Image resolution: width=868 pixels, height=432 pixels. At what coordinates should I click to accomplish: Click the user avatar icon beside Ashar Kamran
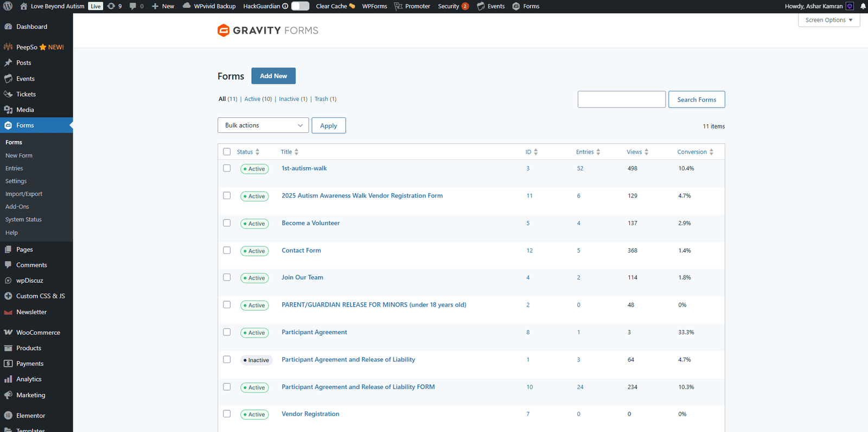click(x=850, y=6)
